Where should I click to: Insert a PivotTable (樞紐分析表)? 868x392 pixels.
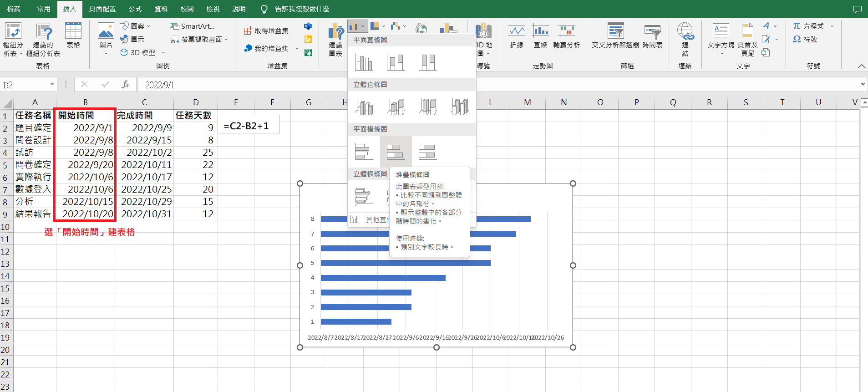[13, 40]
